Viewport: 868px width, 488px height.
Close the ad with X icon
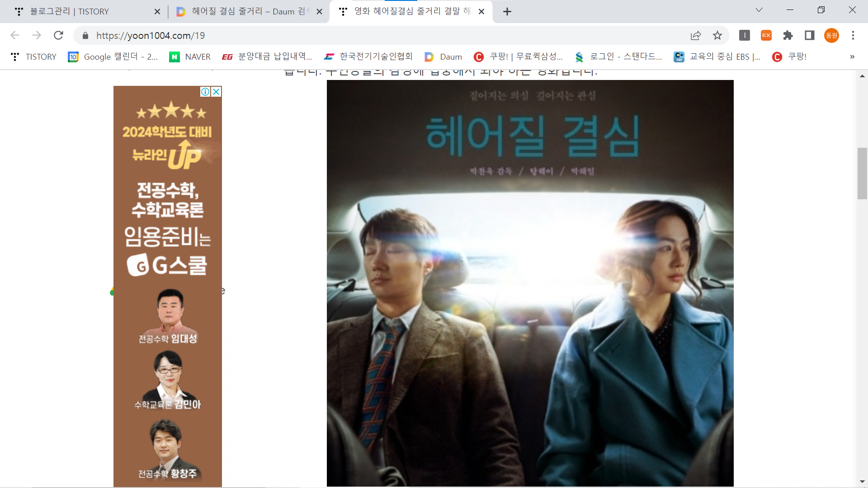(217, 92)
